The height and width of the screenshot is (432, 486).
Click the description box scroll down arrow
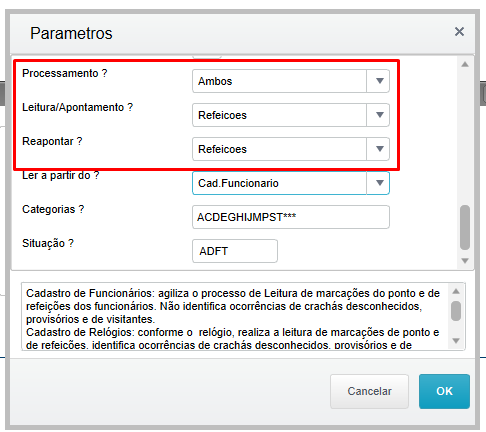[456, 341]
